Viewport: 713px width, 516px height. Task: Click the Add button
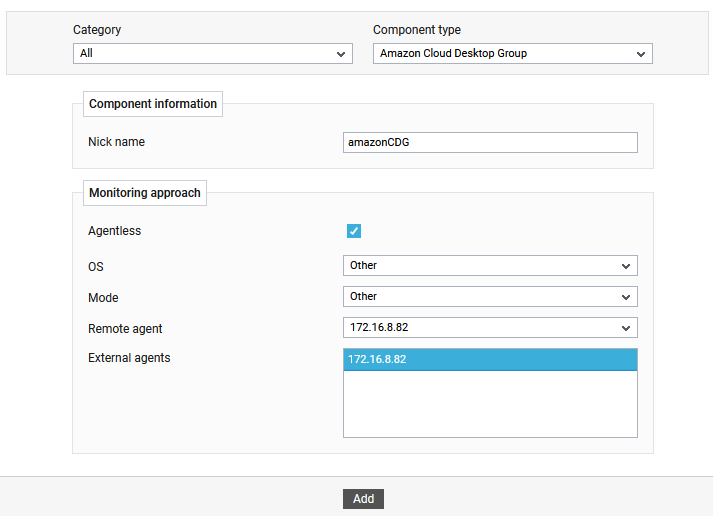point(363,499)
